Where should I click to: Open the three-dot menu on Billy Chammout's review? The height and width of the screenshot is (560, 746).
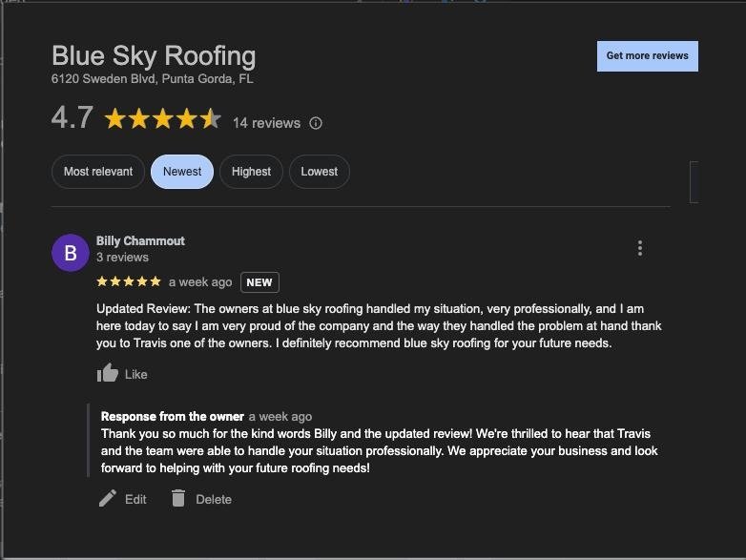click(640, 248)
